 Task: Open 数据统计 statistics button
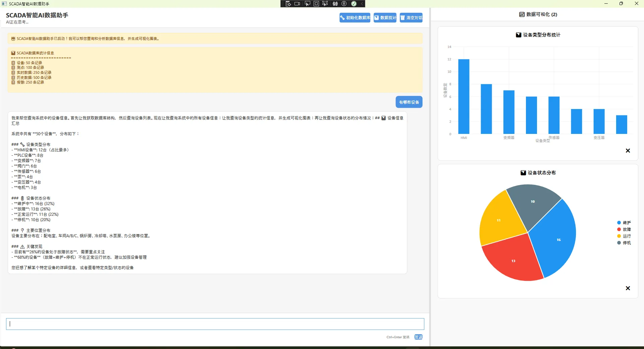click(x=385, y=18)
